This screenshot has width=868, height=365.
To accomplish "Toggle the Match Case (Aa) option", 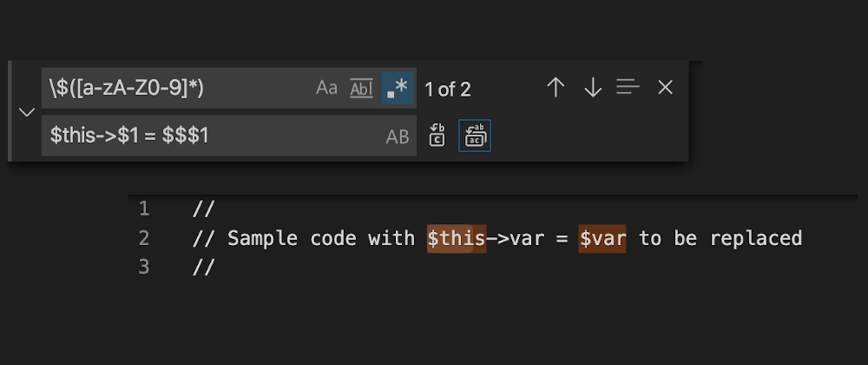I will pos(326,88).
